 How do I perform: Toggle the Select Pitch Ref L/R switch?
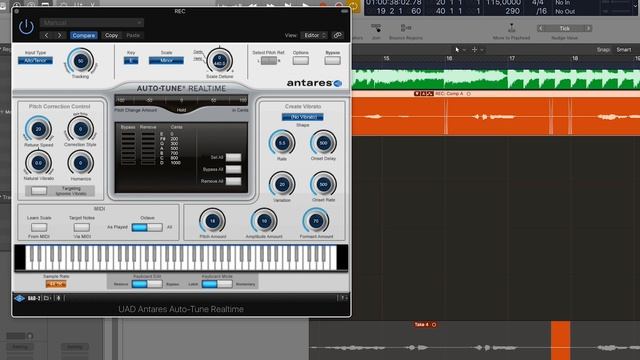[x=269, y=60]
